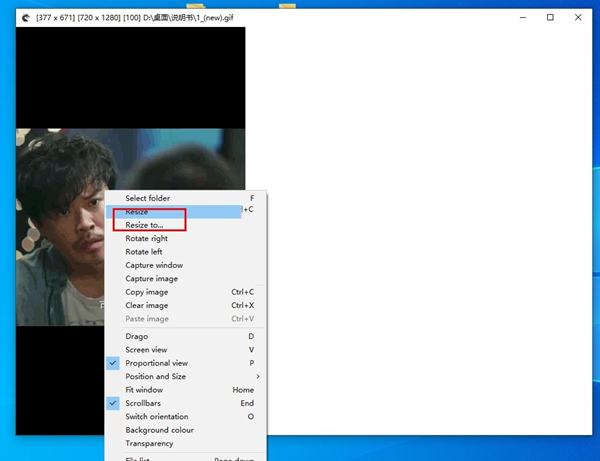The width and height of the screenshot is (600, 461).
Task: Toggle the Scrollbars option
Action: pos(142,403)
